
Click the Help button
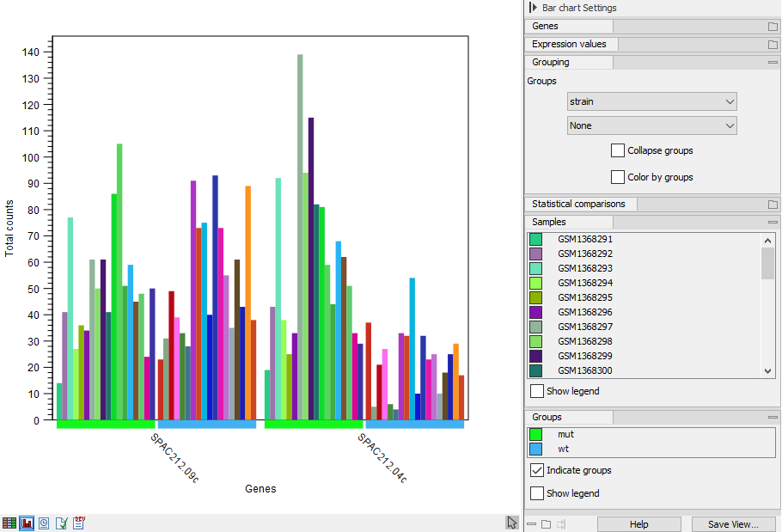click(639, 523)
